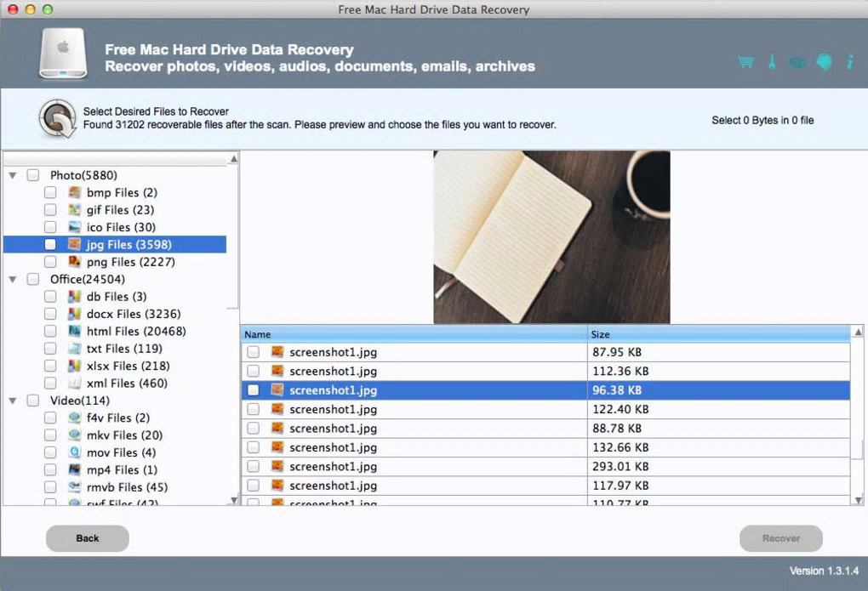868x591 pixels.
Task: Check the jpg Files (3598) checkbox
Action: 50,245
